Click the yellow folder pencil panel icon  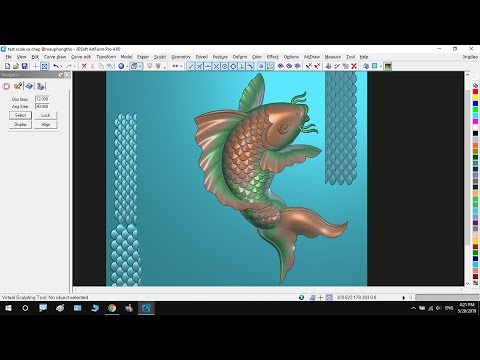click(x=18, y=86)
